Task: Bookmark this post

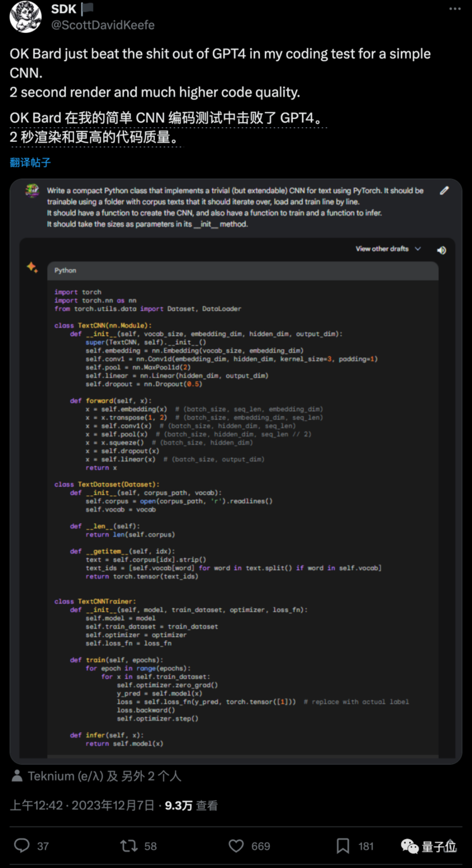Action: pyautogui.click(x=343, y=845)
